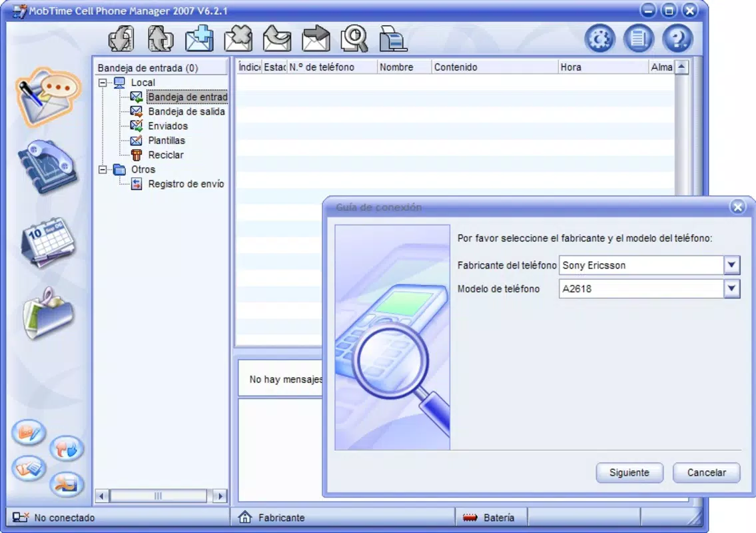The height and width of the screenshot is (533, 756).
Task: Open the Reciclar folder
Action: [x=166, y=155]
